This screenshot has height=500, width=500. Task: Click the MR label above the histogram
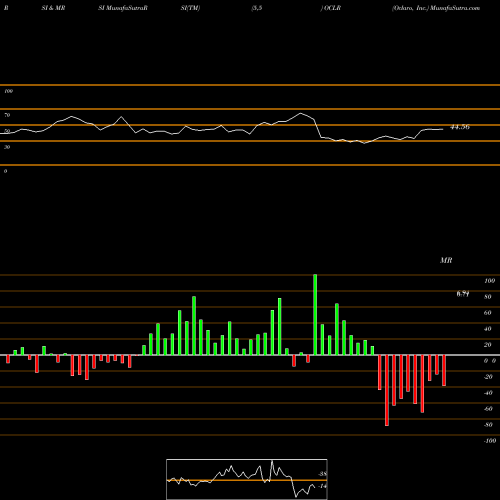(x=446, y=260)
